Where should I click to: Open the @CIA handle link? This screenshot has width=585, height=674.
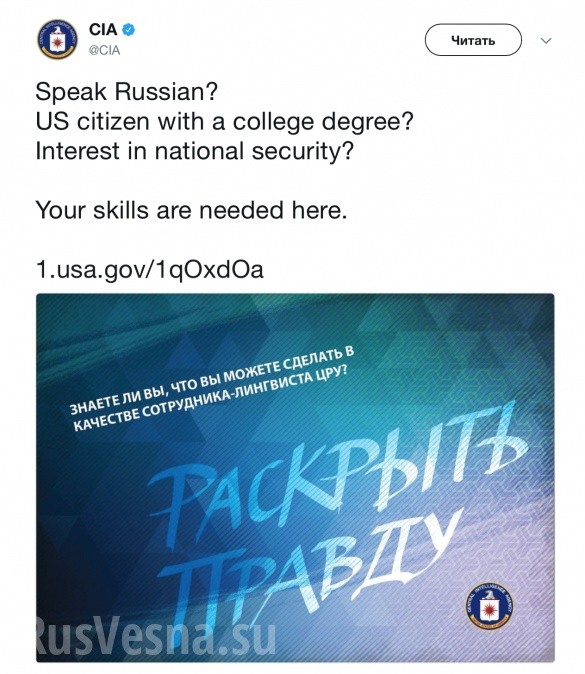(104, 50)
